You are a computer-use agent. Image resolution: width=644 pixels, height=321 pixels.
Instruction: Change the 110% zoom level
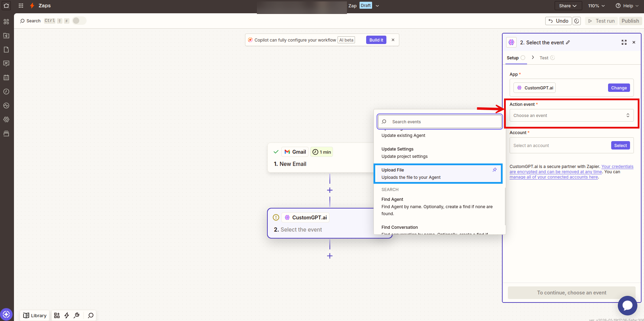coord(596,6)
